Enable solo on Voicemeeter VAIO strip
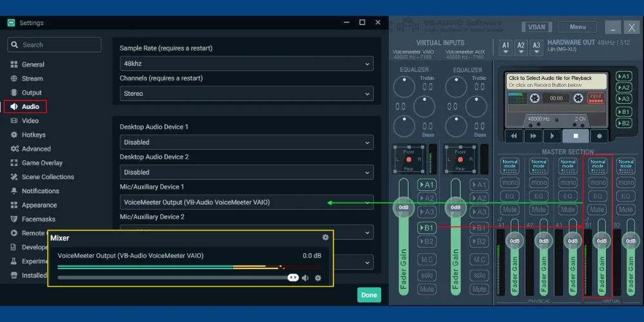The height and width of the screenshot is (322, 644). (426, 275)
